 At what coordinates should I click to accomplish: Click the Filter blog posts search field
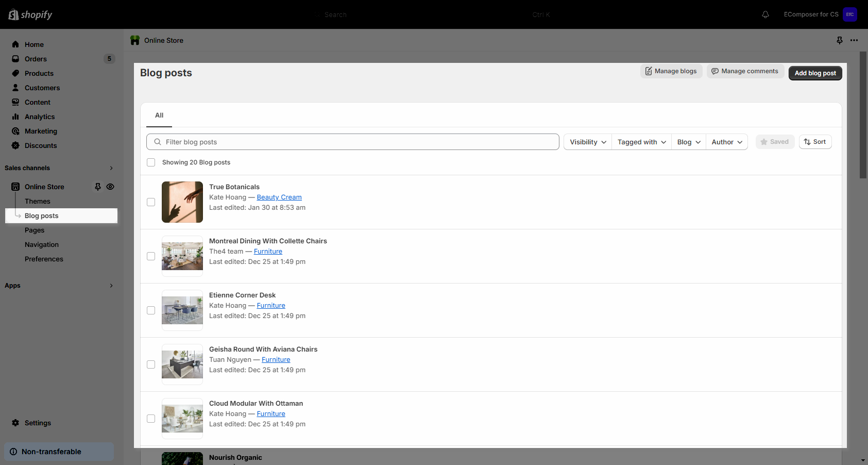[x=352, y=142]
